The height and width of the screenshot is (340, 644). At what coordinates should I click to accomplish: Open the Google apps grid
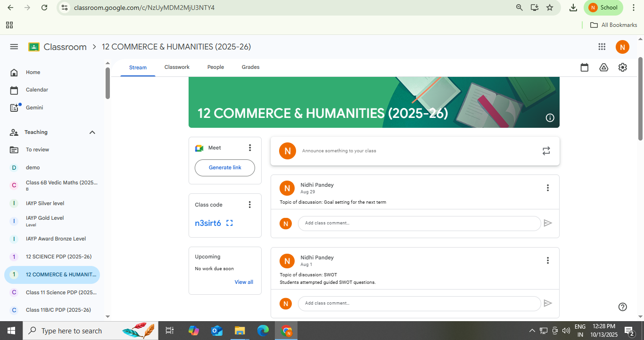pos(602,47)
